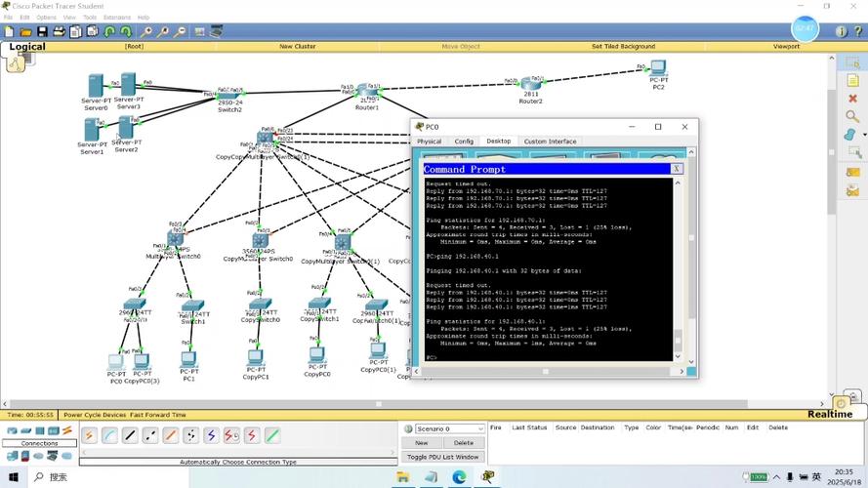Choose the orange fiber cable icon

171,435
